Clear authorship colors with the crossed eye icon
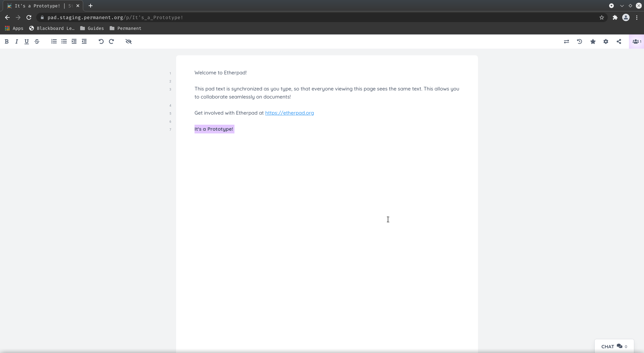This screenshot has height=353, width=644. (x=128, y=42)
